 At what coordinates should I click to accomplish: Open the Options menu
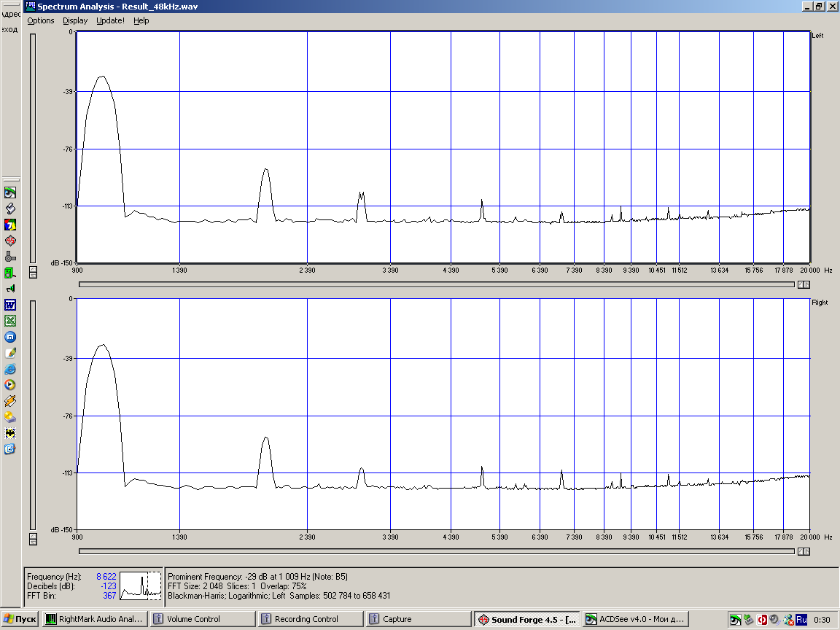pyautogui.click(x=41, y=20)
